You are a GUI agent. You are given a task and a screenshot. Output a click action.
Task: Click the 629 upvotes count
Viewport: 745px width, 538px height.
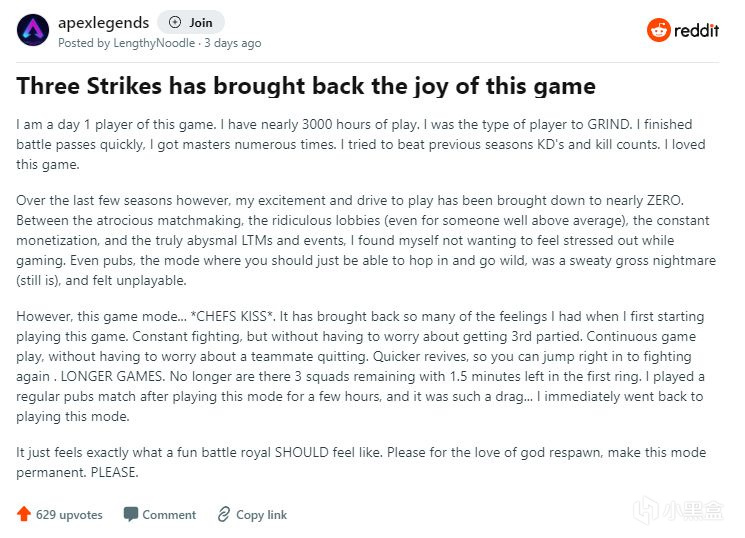pyautogui.click(x=69, y=514)
